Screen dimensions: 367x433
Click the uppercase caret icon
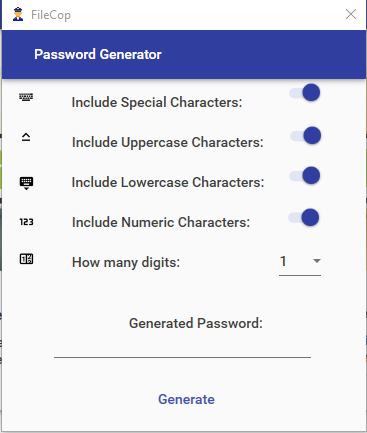pos(26,137)
